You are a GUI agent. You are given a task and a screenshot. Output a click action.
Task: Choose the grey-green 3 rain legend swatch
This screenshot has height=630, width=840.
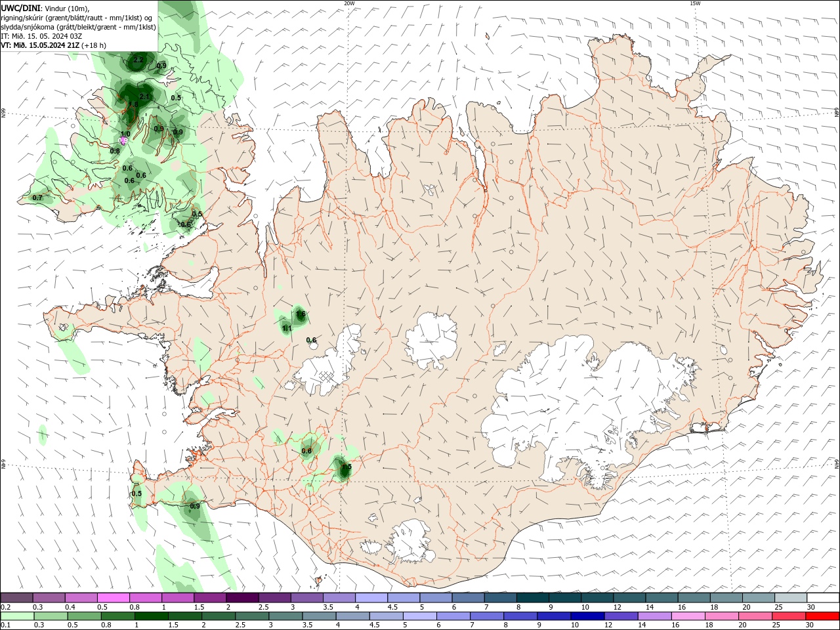point(285,616)
